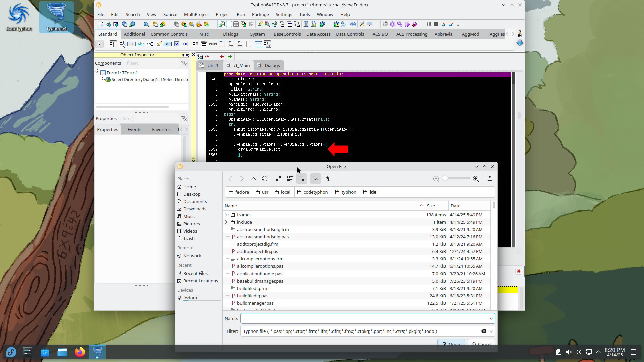
Task: Click the Cancel button in dialog
Action: click(481, 344)
